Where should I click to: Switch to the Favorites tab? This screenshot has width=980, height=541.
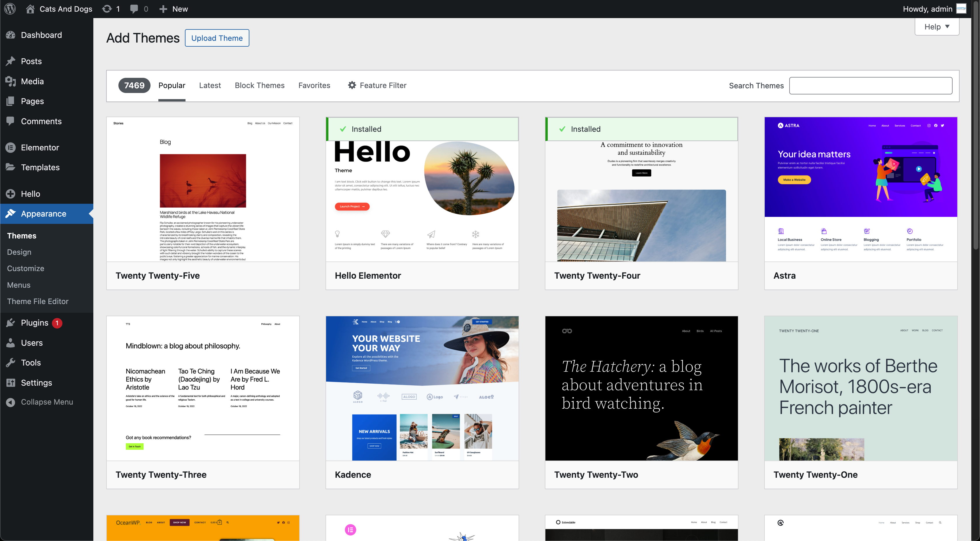[314, 85]
